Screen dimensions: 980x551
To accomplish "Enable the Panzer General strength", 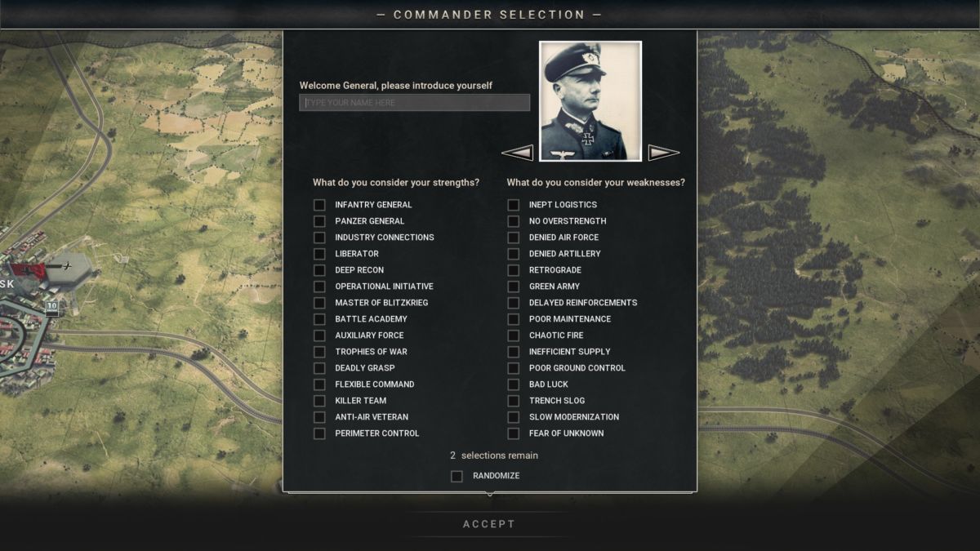I will coord(319,221).
